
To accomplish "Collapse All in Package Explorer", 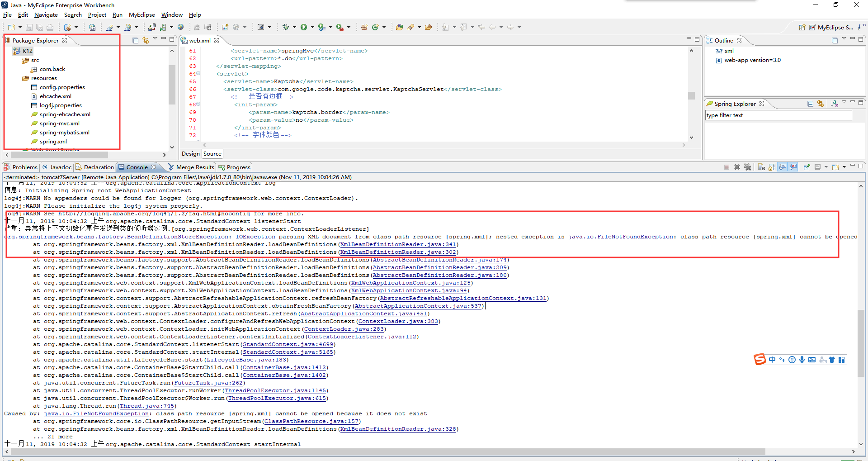I will (135, 40).
